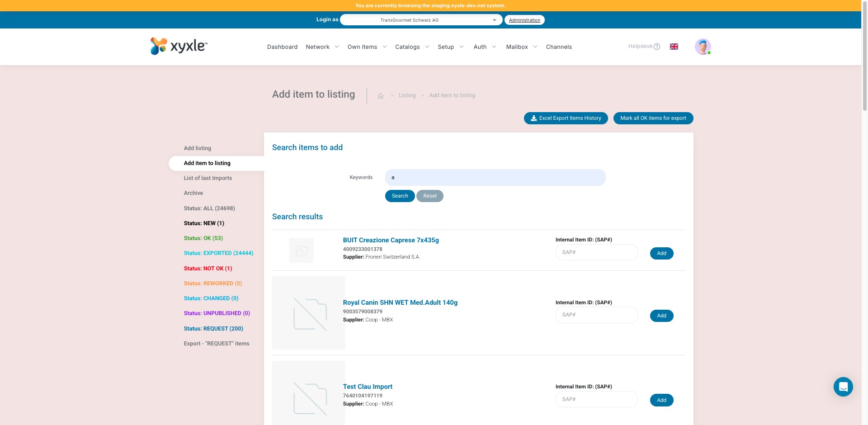Click the Royal Canin item image placeholder
The image size is (868, 425).
click(x=309, y=313)
